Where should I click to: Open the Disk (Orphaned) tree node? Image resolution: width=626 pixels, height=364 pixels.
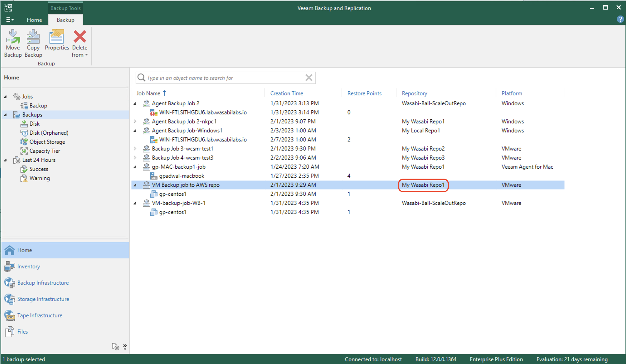pos(49,133)
